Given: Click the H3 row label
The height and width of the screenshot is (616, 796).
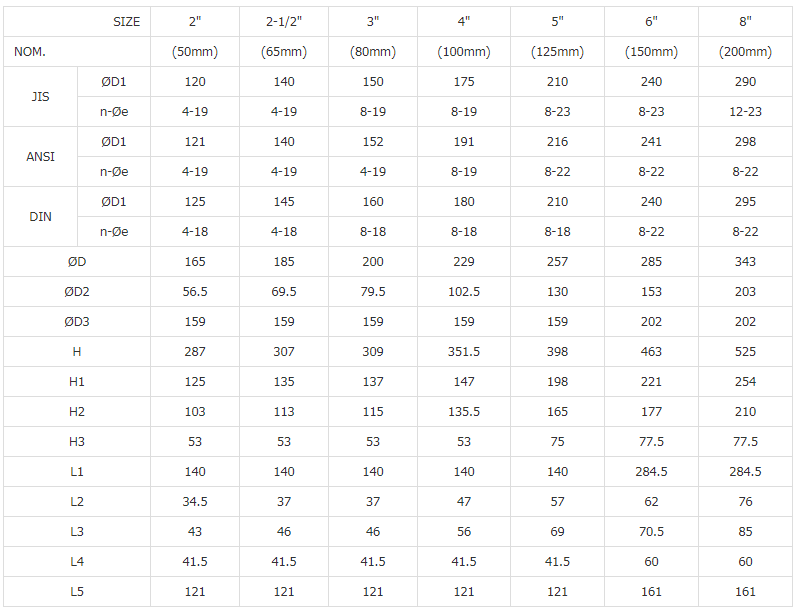Looking at the screenshot, I should point(77,442).
